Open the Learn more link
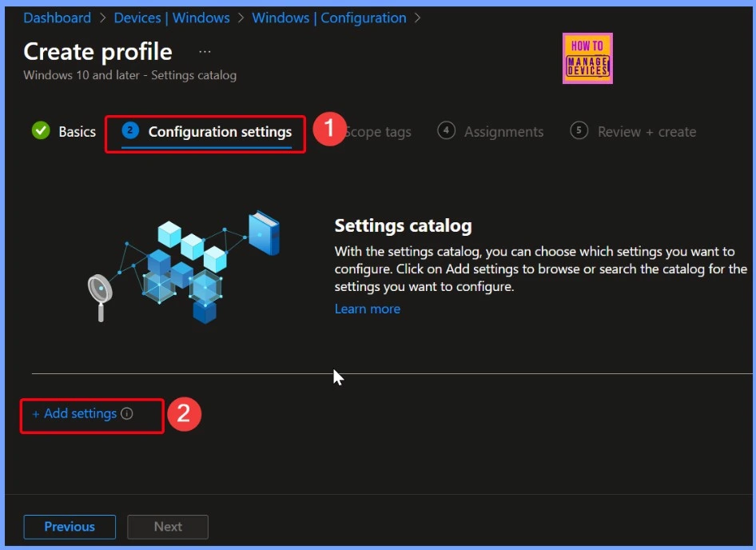Screen dimensions: 756x550 pyautogui.click(x=368, y=309)
